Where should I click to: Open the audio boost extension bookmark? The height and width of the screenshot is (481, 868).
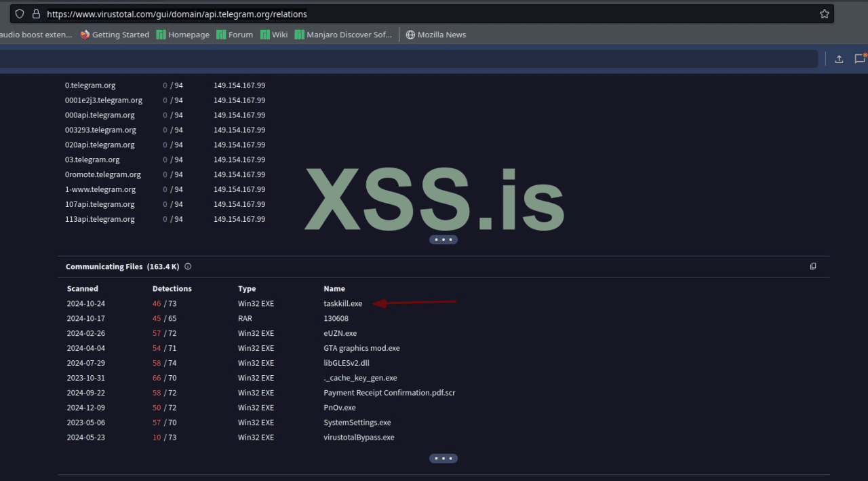pyautogui.click(x=36, y=35)
